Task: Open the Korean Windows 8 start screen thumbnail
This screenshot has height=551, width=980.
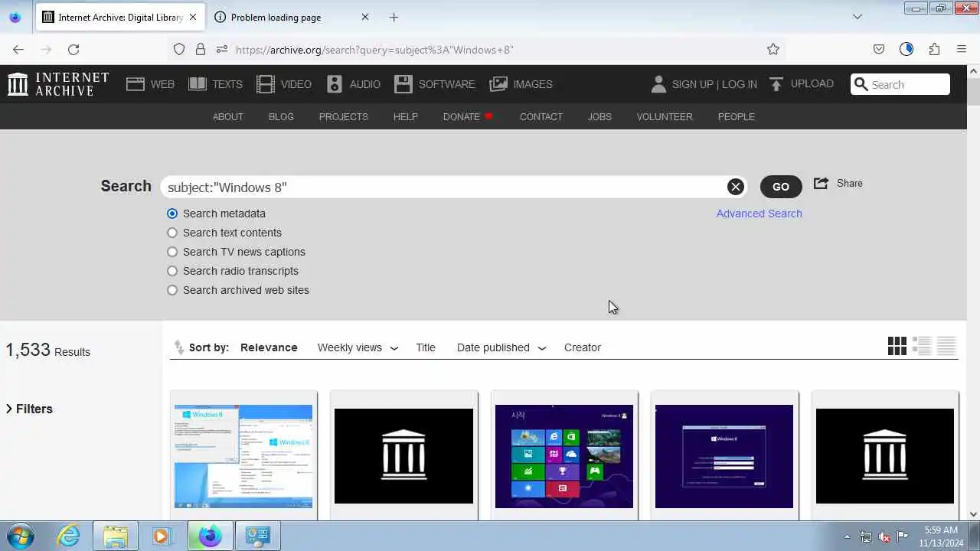Action: point(564,456)
